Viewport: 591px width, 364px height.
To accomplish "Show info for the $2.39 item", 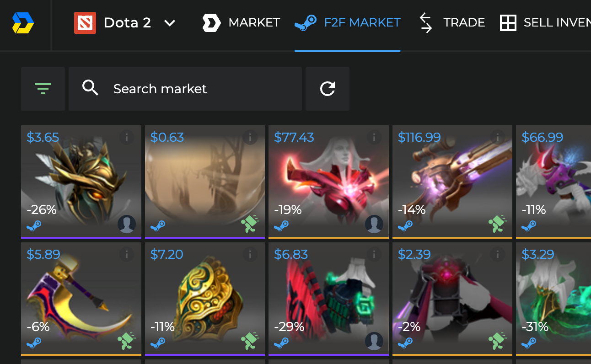I will pos(498,254).
